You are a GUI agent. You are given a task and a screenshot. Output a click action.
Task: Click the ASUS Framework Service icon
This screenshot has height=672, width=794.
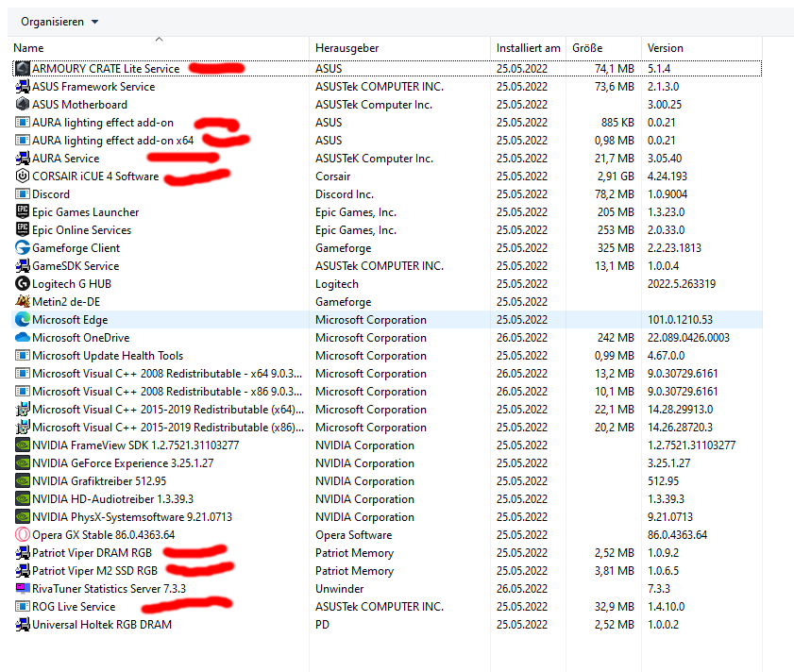pyautogui.click(x=23, y=87)
